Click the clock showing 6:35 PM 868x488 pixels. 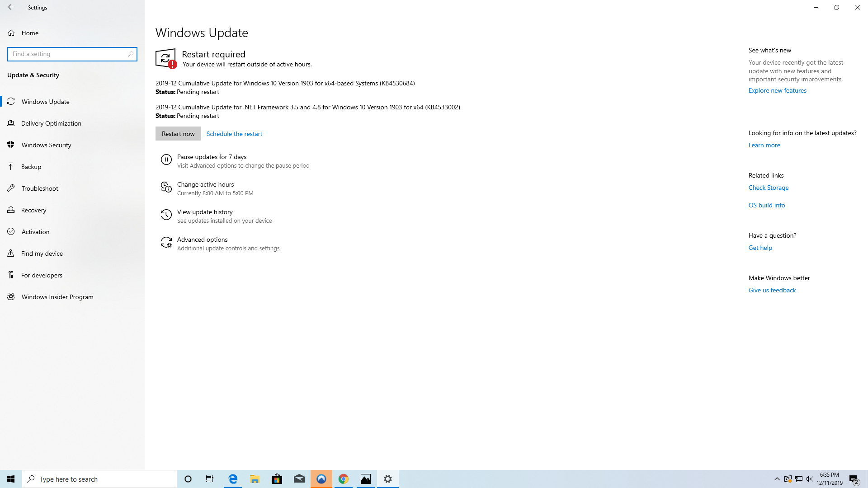coord(830,479)
